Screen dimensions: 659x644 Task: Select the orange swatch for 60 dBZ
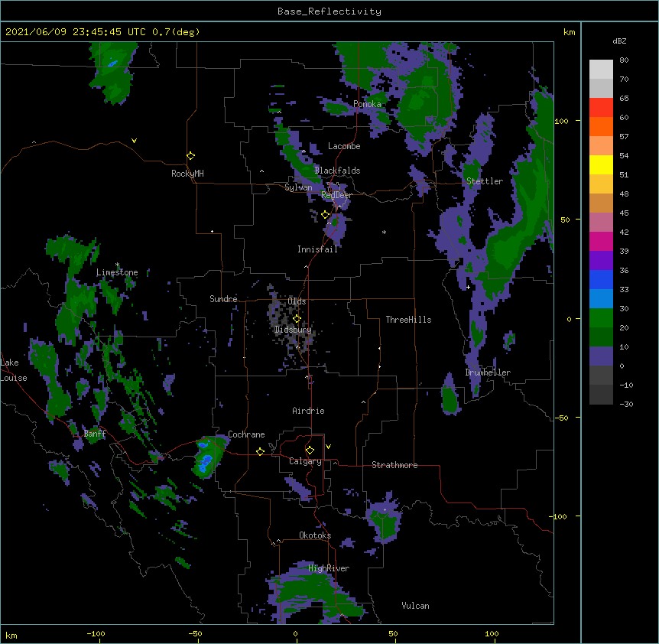(x=601, y=126)
